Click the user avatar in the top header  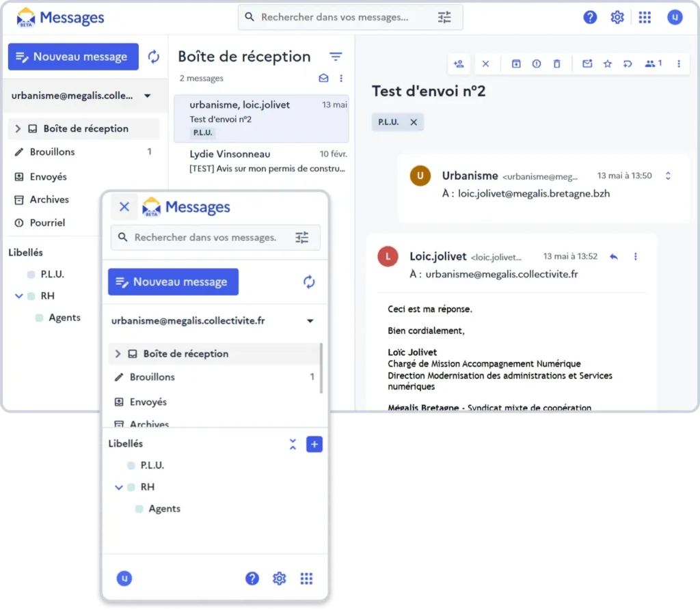click(x=675, y=17)
